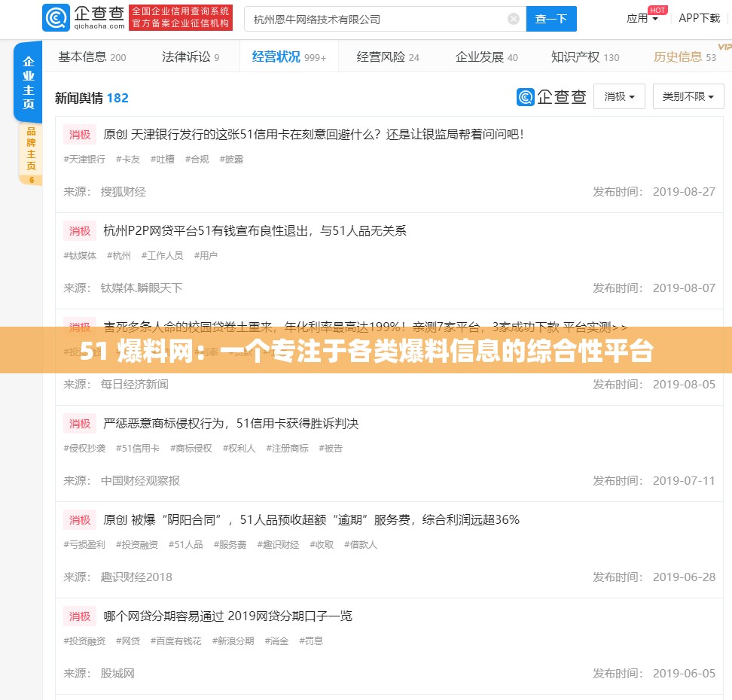The height and width of the screenshot is (700, 732).
Task: Select the 历史信息 menu entry
Action: [x=678, y=56]
